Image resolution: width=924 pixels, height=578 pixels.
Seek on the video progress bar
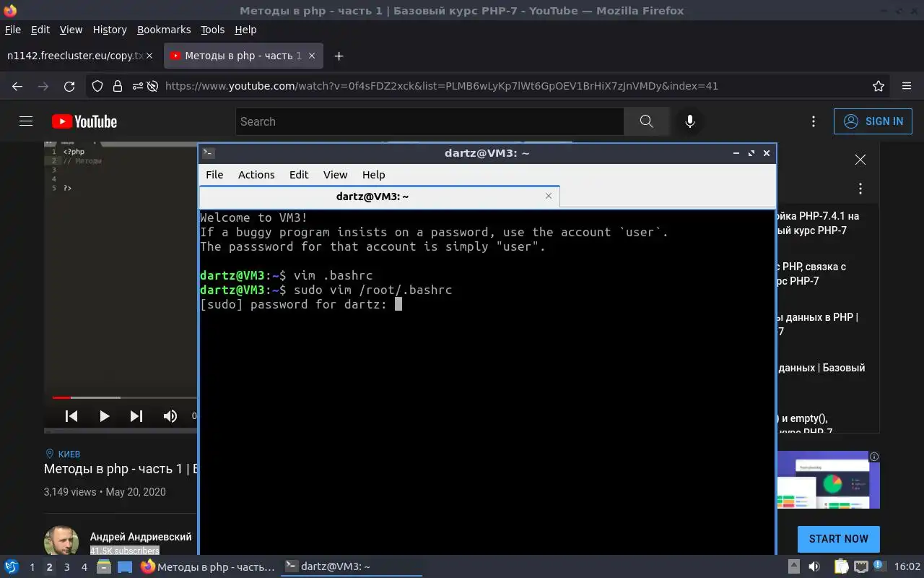click(124, 397)
